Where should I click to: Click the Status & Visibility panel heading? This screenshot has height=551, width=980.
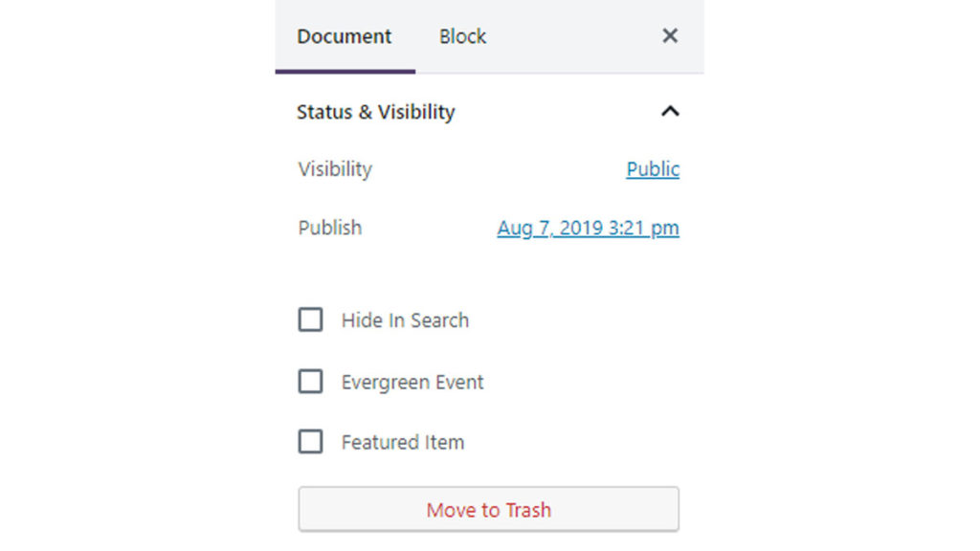[375, 112]
